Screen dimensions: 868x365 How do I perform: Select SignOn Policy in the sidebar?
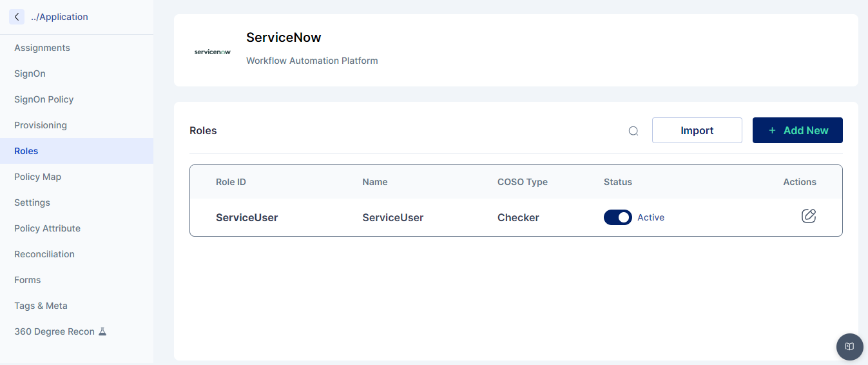[44, 99]
